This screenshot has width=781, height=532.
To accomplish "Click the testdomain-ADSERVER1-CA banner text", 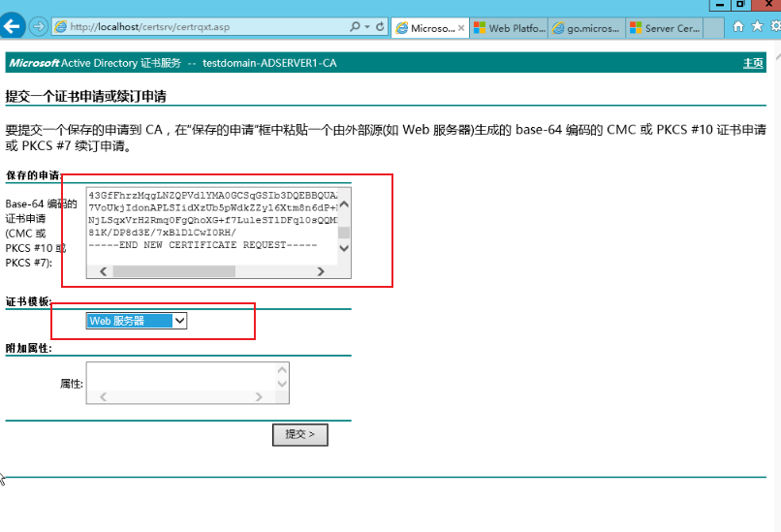I will 269,63.
